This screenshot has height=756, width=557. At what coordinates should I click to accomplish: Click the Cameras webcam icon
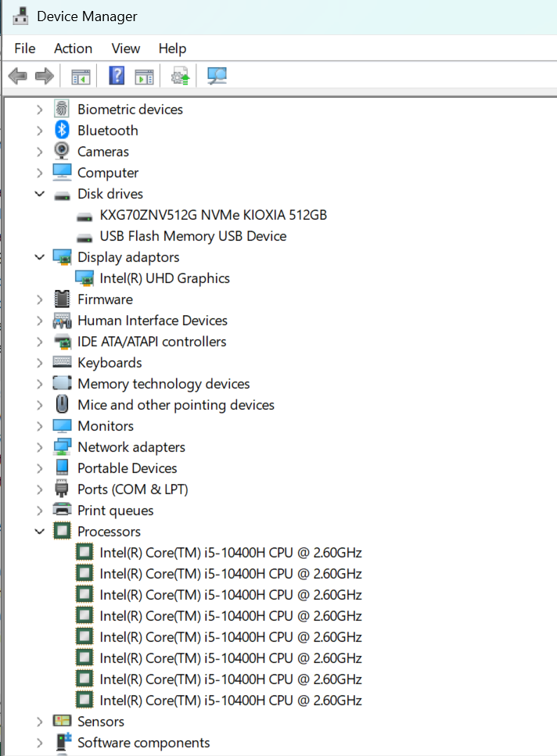[62, 152]
